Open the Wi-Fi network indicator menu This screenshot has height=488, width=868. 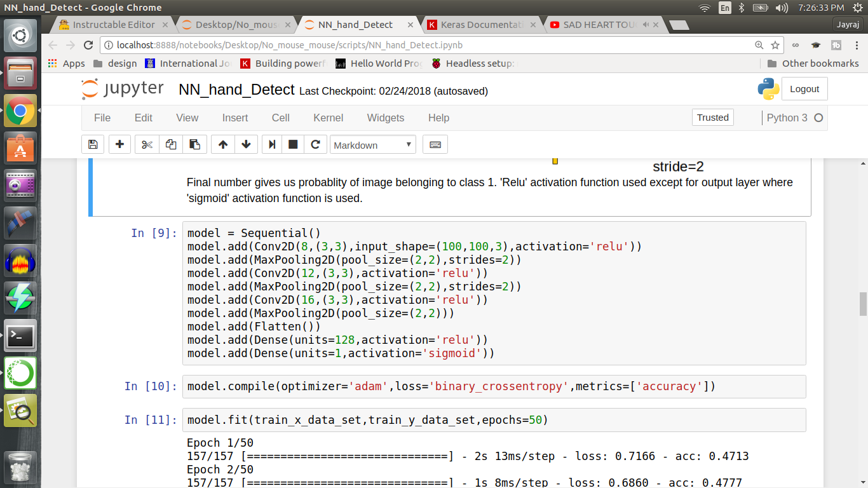(704, 8)
